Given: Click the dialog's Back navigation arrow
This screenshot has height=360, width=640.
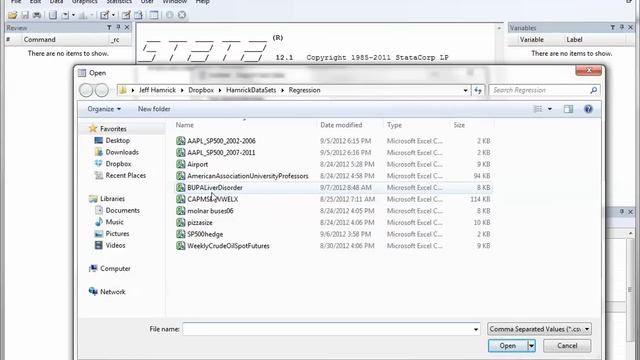Looking at the screenshot, I should (x=86, y=90).
